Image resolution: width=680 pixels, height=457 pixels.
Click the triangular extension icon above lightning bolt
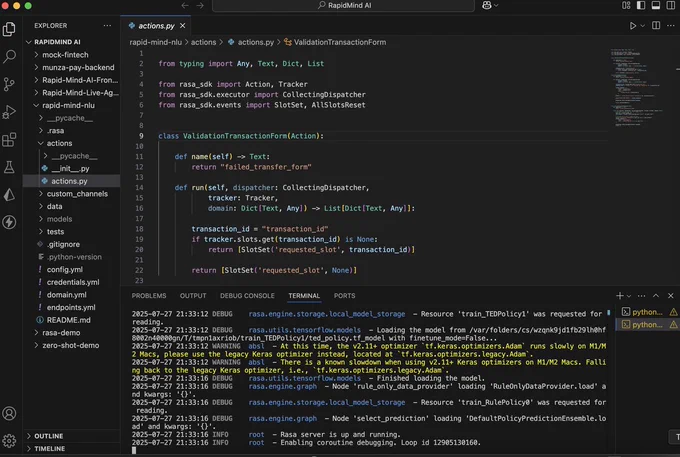coord(9,195)
